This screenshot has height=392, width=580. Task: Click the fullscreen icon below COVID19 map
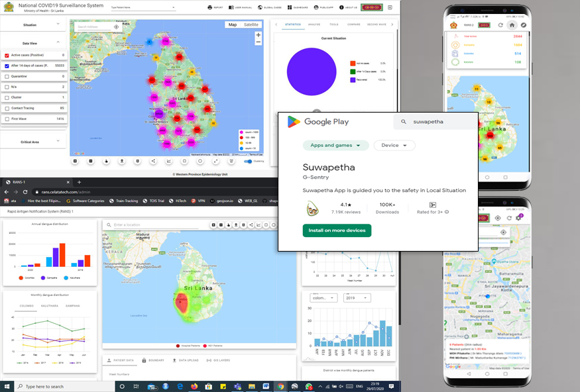pos(215,161)
